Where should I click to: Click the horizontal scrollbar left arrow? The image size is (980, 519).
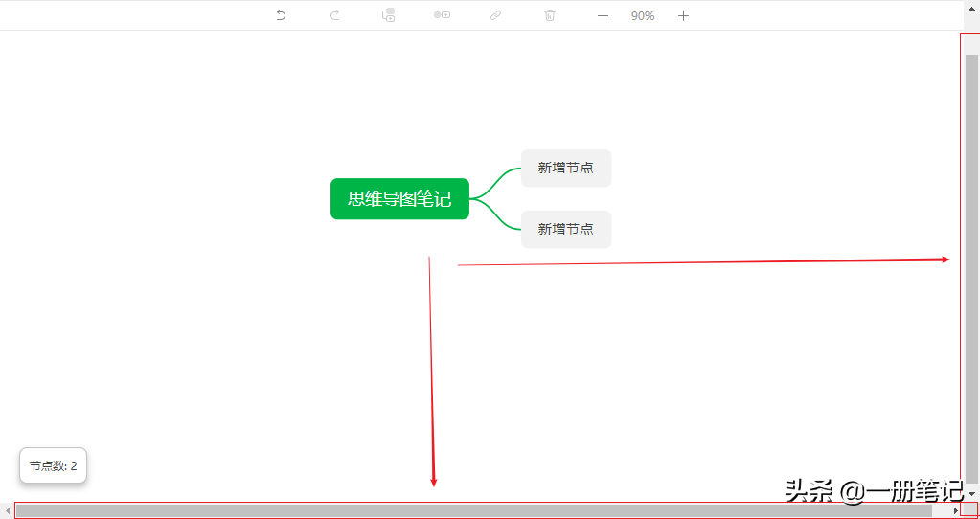pyautogui.click(x=8, y=511)
